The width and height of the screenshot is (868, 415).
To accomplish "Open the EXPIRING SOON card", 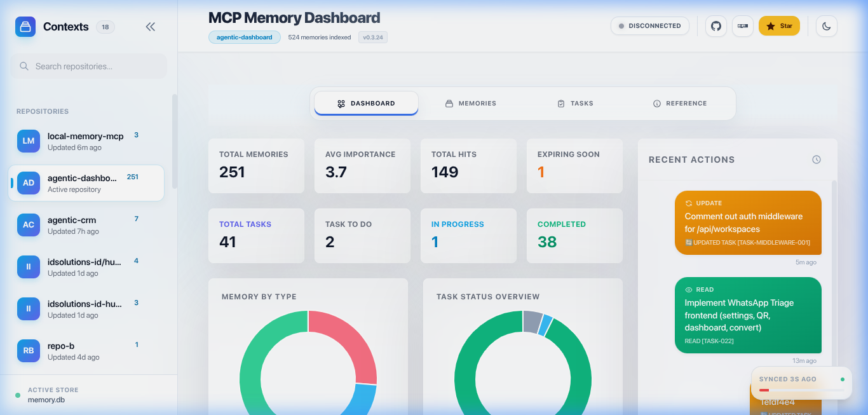I will (574, 166).
